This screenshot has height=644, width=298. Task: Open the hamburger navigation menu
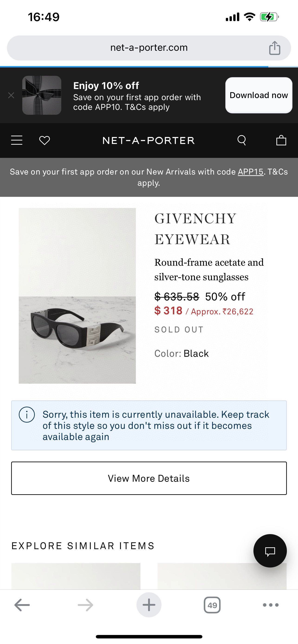17,140
